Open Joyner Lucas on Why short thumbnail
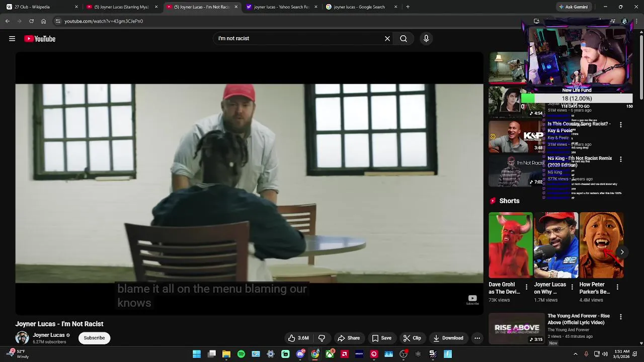Screen dimensions: 644x362 556,245
